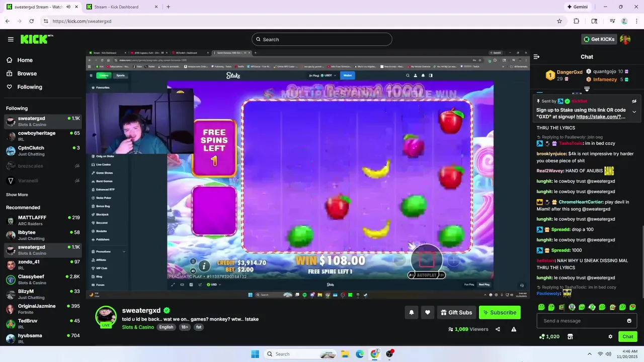Click the Kick logo
The height and width of the screenshot is (362, 644).
36,39
